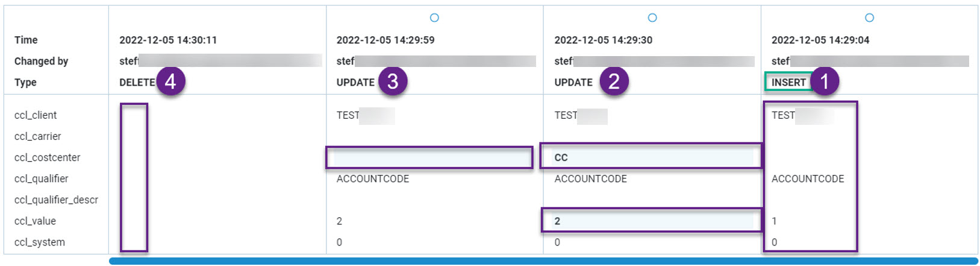Select radio circle above 14:29:30 column
Screen dimensions: 980x266
tap(652, 18)
